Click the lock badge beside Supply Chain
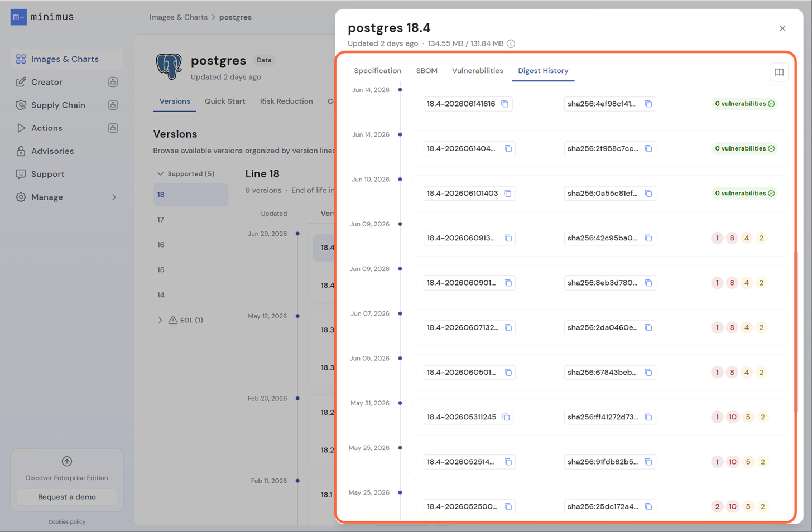The image size is (812, 532). click(x=113, y=105)
